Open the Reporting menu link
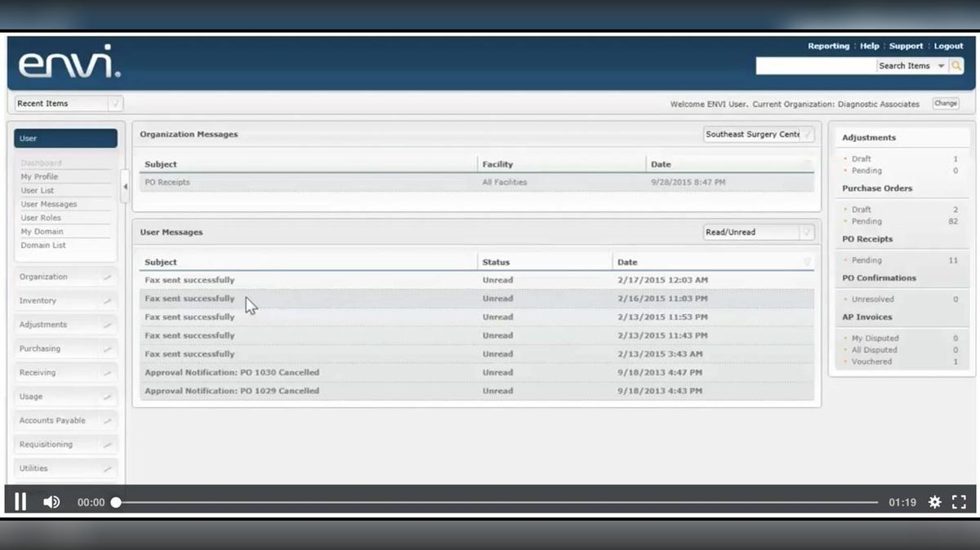This screenshot has width=980, height=550. point(828,47)
